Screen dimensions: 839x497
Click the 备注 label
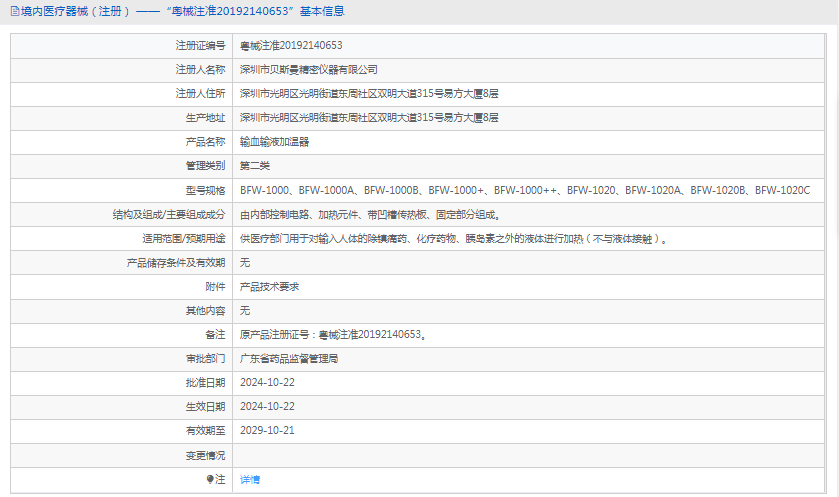pos(215,335)
